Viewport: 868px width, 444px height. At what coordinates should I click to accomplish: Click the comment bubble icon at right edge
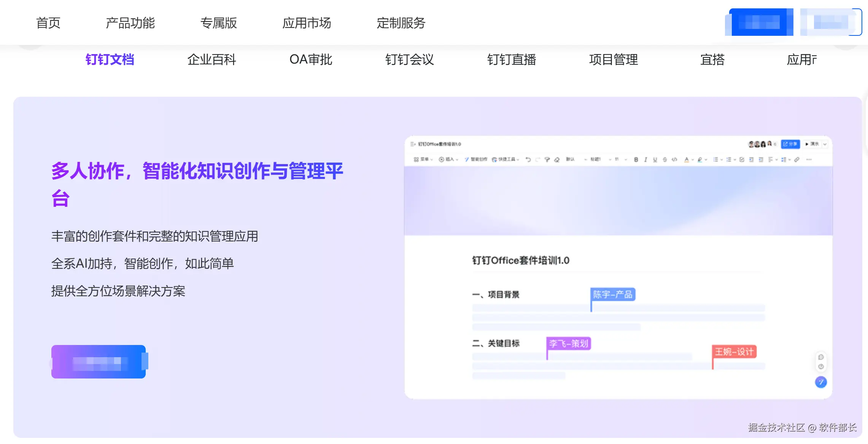[x=821, y=357]
